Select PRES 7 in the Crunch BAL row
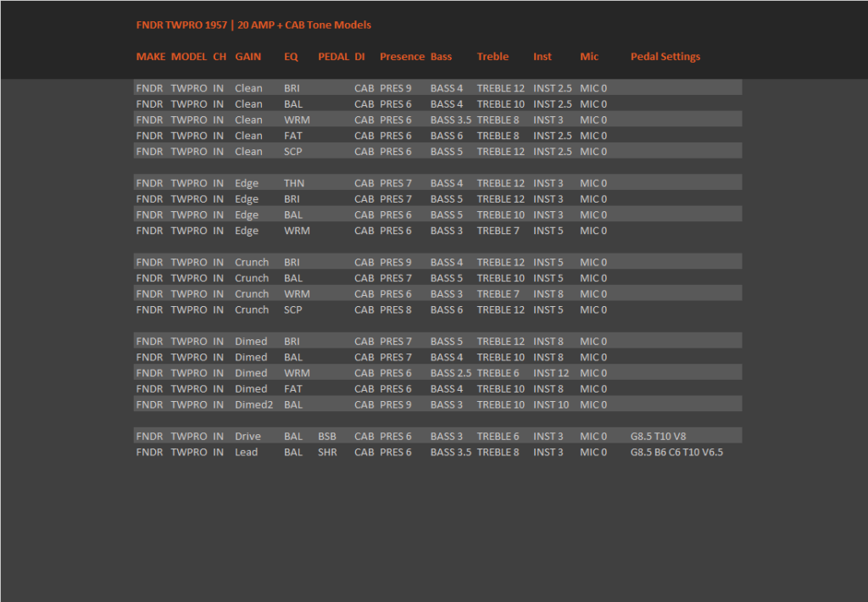 coord(396,278)
